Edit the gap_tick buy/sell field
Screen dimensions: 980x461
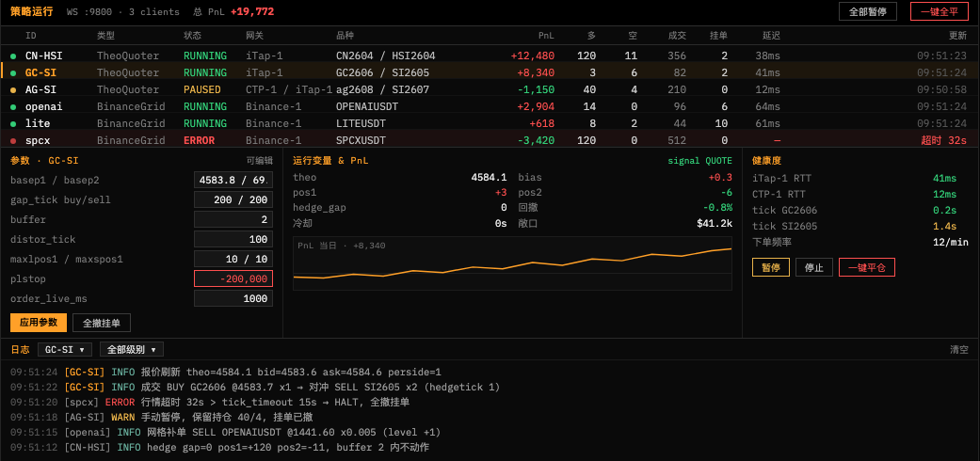(x=233, y=199)
